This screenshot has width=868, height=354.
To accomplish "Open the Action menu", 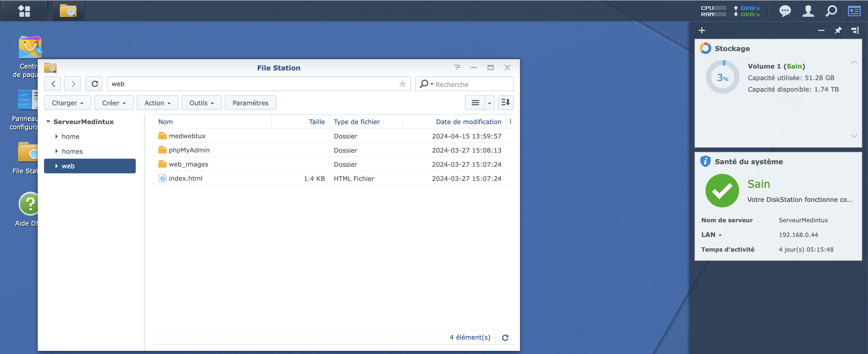I will 157,103.
